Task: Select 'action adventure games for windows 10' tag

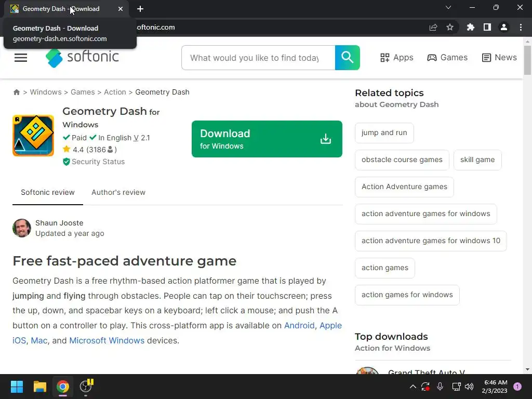Action: (431, 241)
